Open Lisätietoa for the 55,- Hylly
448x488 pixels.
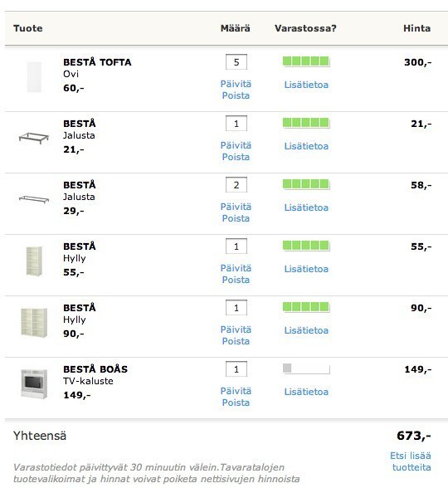point(306,269)
